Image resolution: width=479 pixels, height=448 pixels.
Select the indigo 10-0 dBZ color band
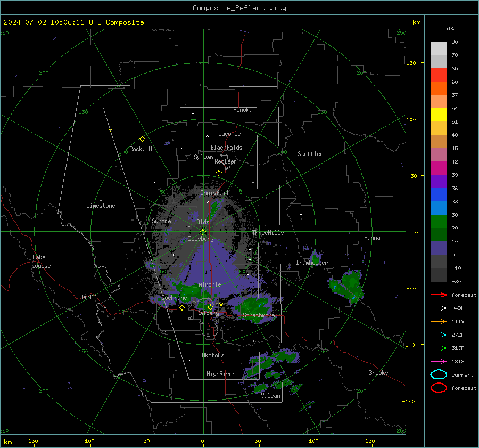[439, 248]
